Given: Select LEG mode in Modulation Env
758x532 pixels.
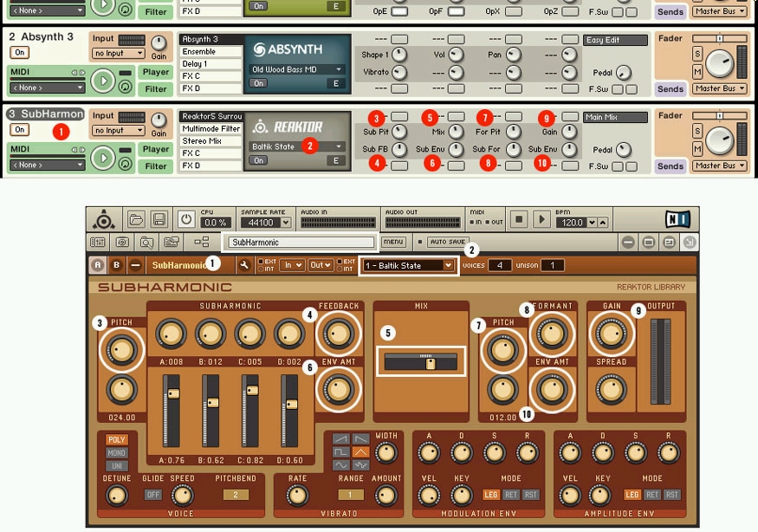Looking at the screenshot, I should click(490, 495).
